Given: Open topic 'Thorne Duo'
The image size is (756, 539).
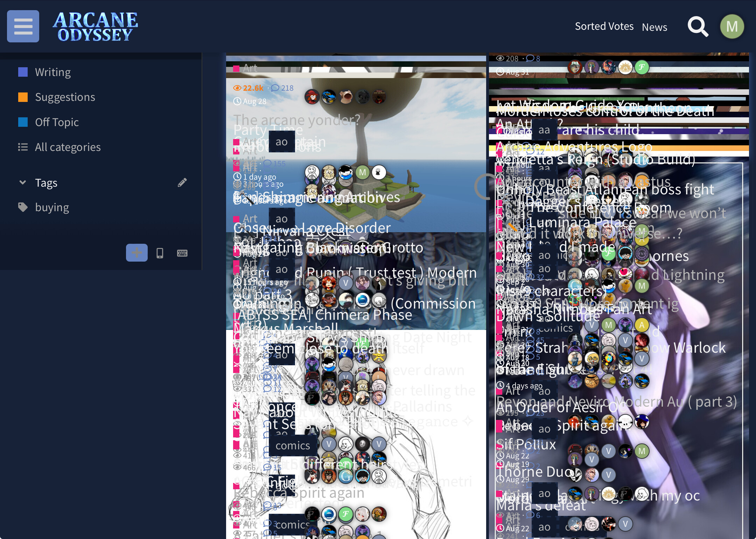Looking at the screenshot, I should 535,472.
